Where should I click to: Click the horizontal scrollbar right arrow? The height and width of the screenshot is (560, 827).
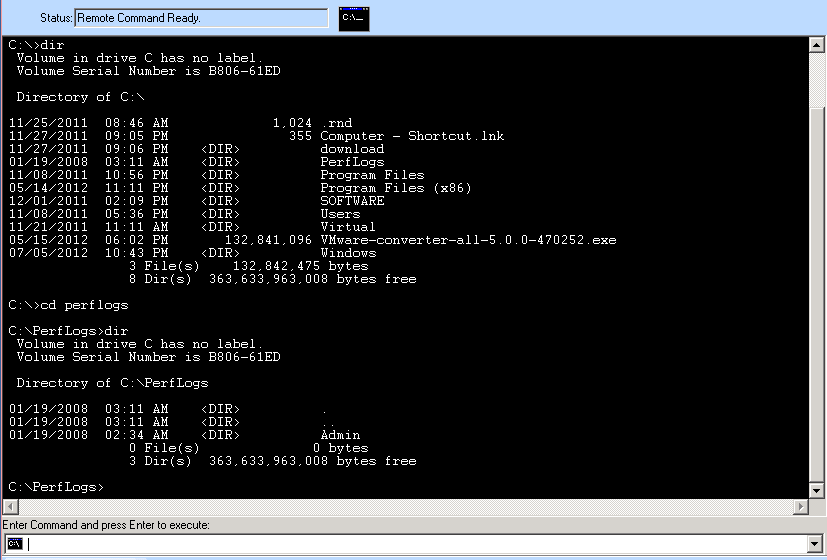pyautogui.click(x=801, y=507)
